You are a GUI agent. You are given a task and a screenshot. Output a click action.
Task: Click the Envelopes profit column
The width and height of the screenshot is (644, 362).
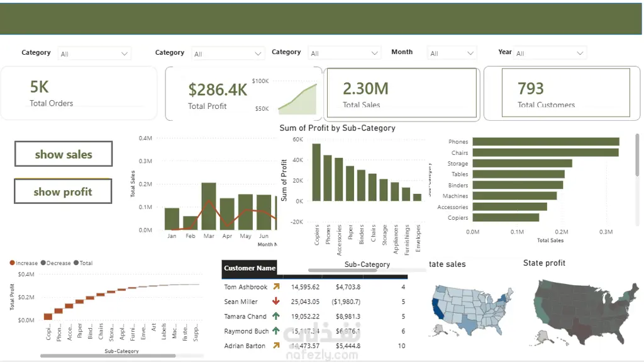tap(418, 198)
